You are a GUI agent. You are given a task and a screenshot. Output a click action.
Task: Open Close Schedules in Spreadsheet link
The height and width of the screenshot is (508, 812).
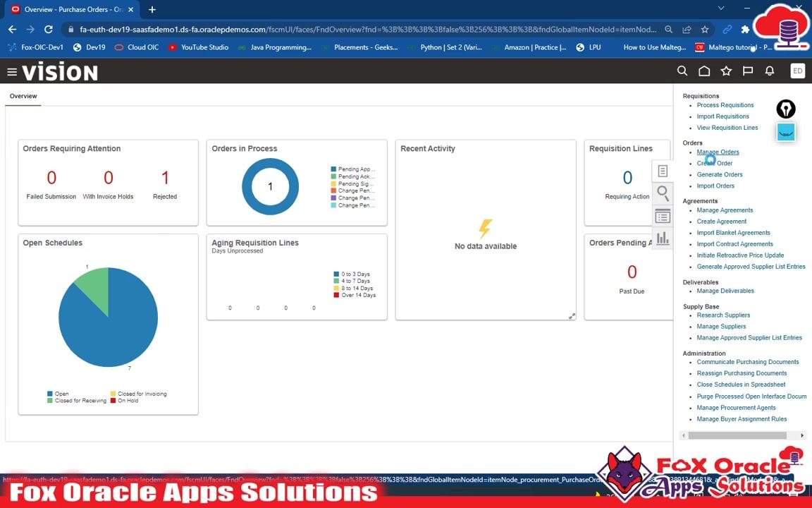(x=741, y=385)
